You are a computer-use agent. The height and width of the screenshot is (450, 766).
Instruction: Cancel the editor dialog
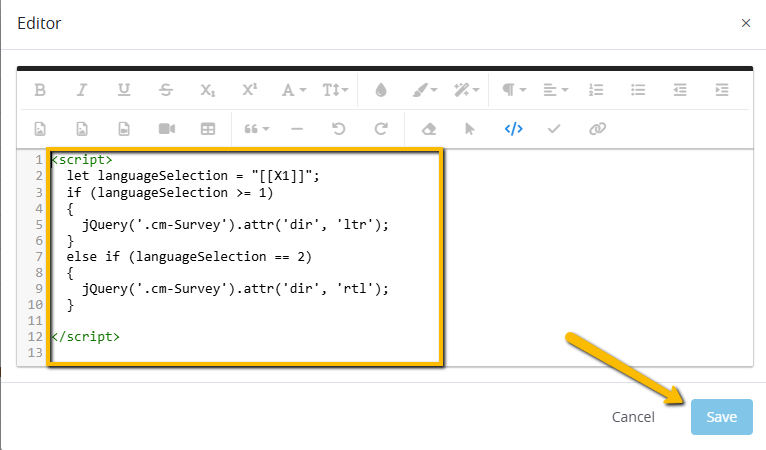pyautogui.click(x=633, y=417)
